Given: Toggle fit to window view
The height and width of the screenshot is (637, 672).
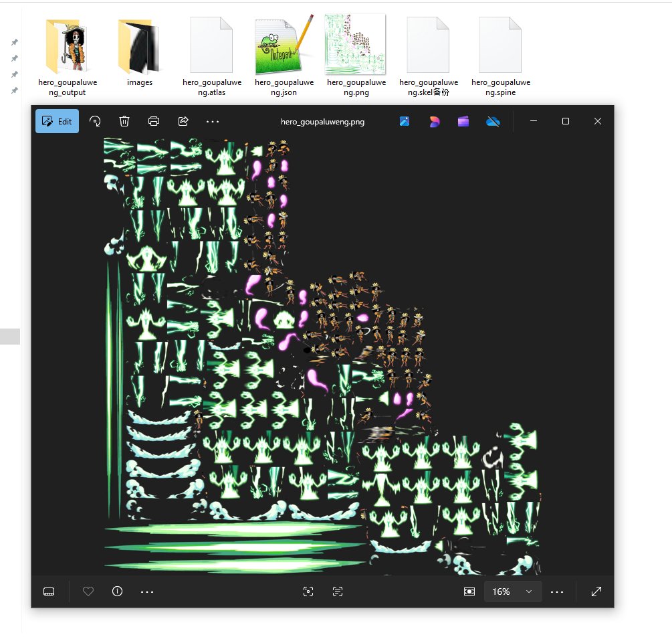Looking at the screenshot, I should click(470, 591).
